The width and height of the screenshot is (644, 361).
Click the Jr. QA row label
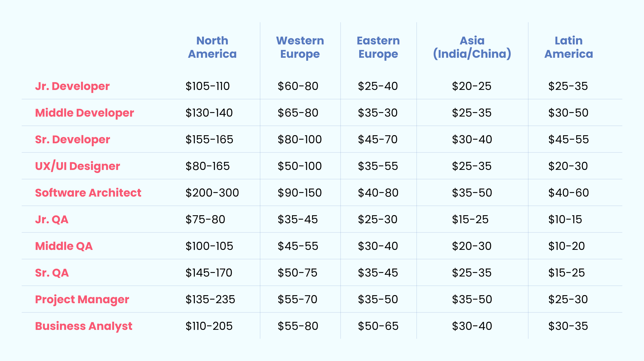[x=52, y=219]
